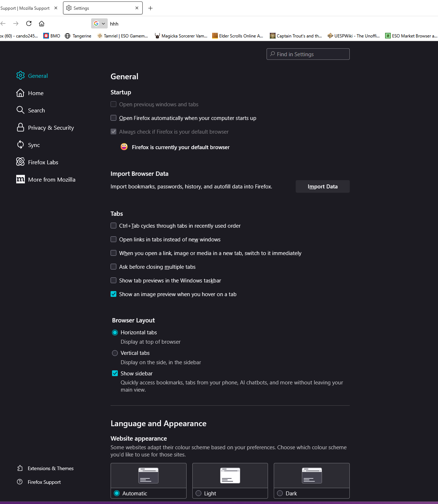The width and height of the screenshot is (438, 504).
Task: Click the browser forward arrow
Action: click(x=16, y=23)
